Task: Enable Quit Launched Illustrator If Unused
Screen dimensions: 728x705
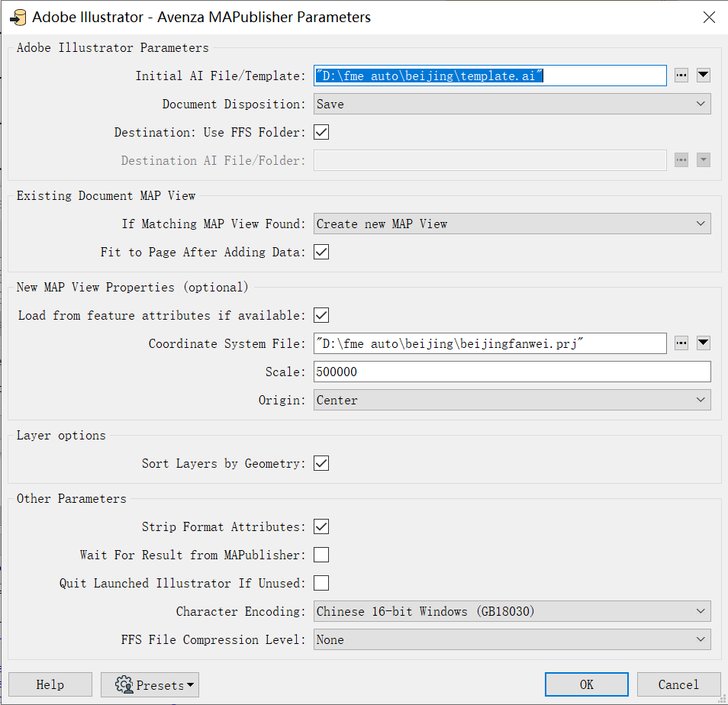Action: 321,583
